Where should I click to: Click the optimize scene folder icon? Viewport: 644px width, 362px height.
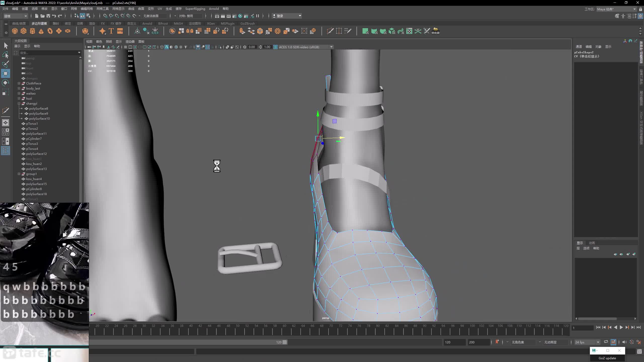pos(436,31)
